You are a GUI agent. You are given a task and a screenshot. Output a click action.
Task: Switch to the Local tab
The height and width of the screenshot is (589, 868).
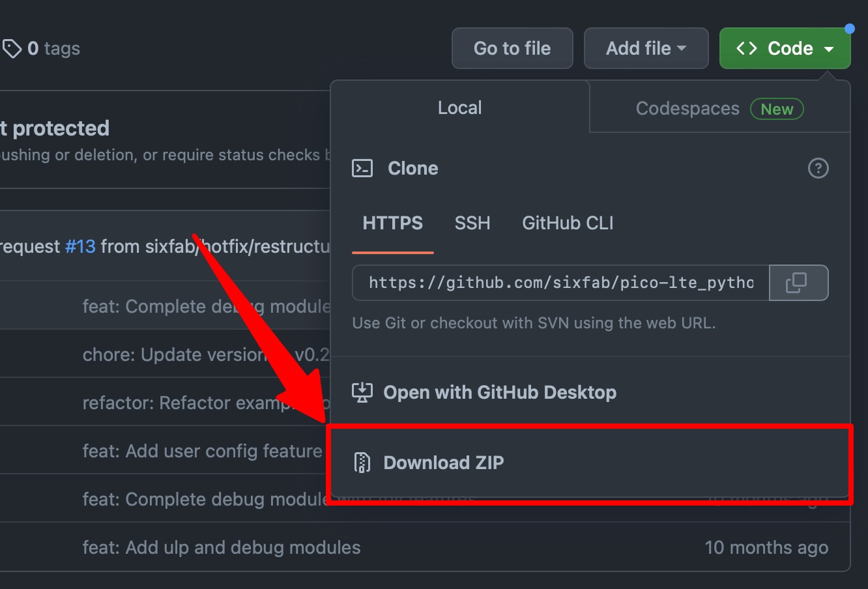460,108
